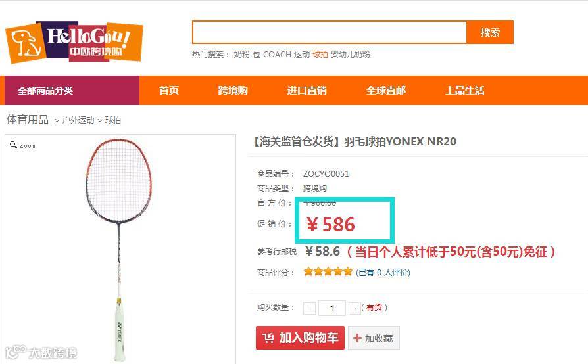Click the search text box
This screenshot has width=588, height=364.
click(x=330, y=32)
